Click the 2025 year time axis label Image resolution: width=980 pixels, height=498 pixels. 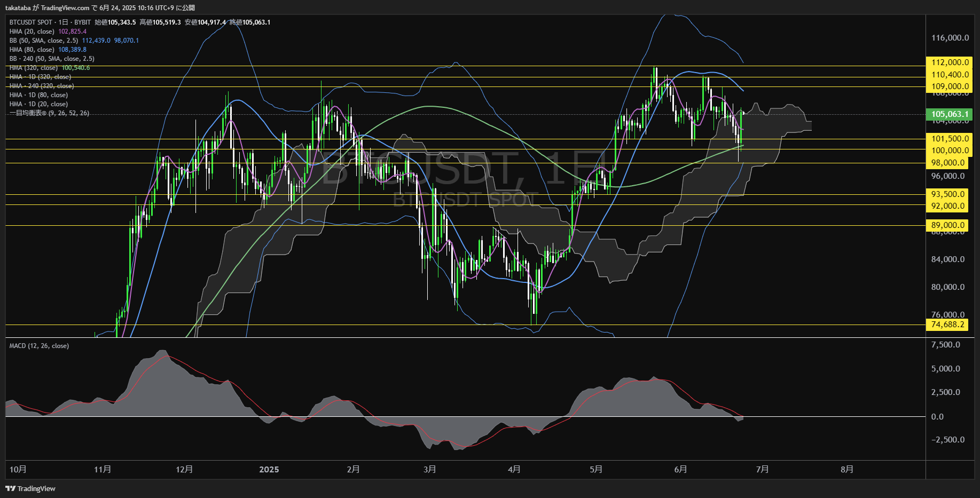(269, 469)
